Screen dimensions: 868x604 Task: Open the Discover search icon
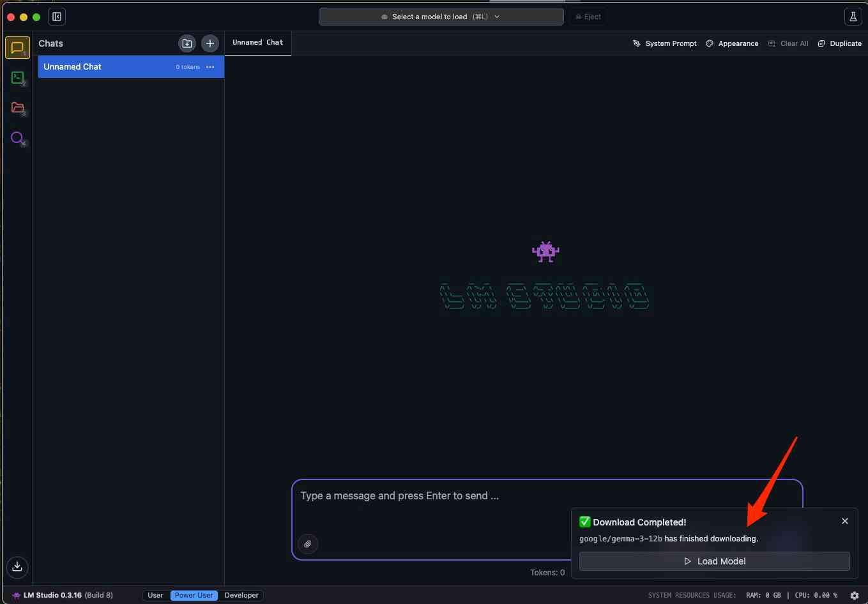(17, 138)
